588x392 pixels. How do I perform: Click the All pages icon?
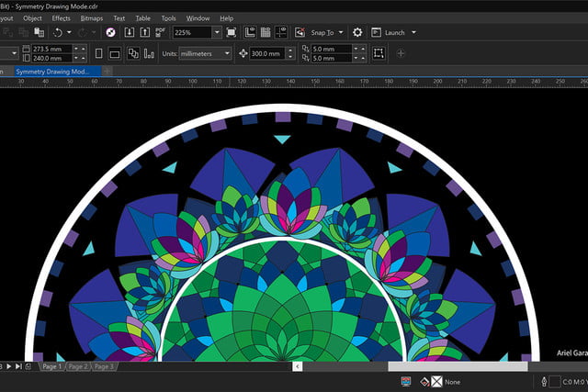[133, 53]
